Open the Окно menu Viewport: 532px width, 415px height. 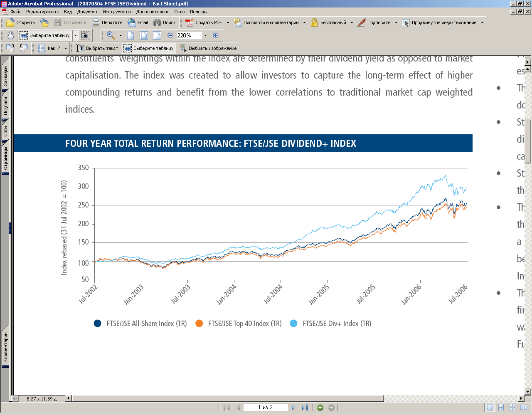coord(180,12)
